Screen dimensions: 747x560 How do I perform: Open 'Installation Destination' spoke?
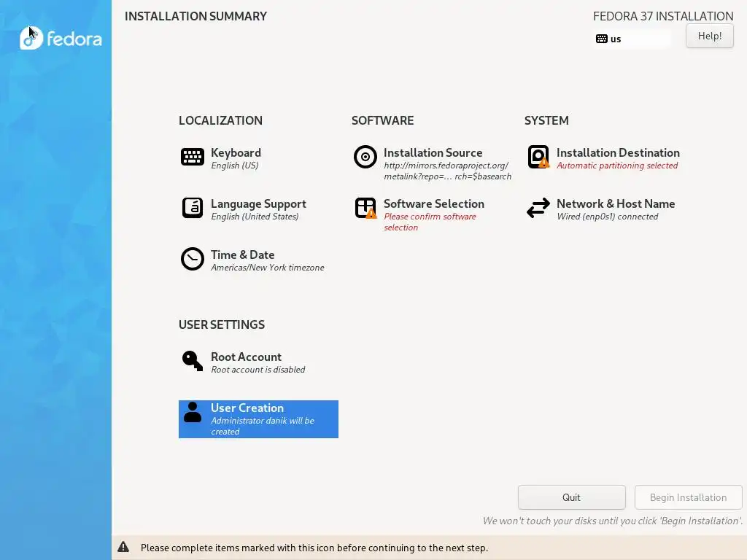618,153
